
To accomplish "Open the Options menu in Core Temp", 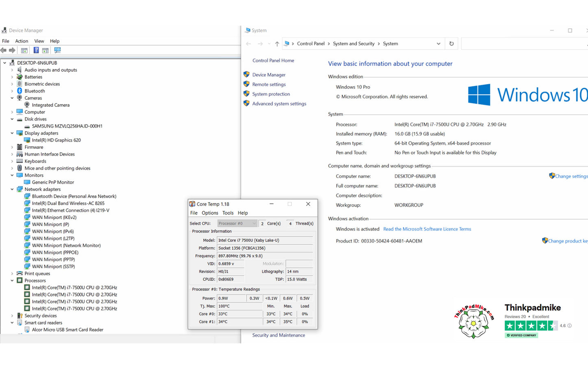I will click(210, 213).
